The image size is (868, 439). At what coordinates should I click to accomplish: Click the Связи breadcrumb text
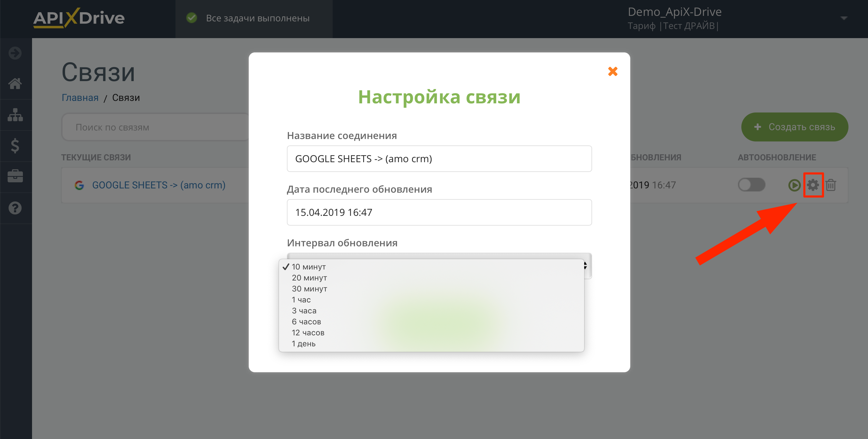126,98
